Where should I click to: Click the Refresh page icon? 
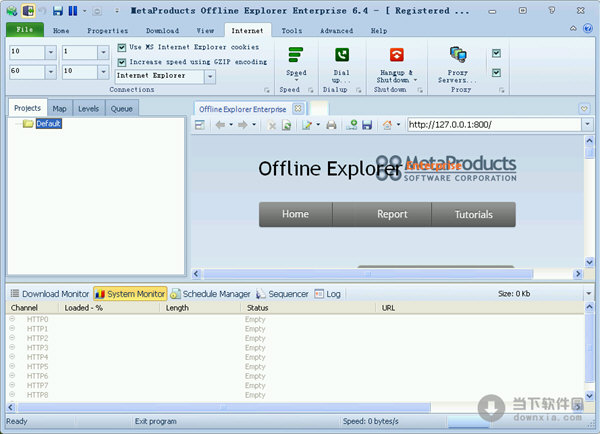(286, 125)
